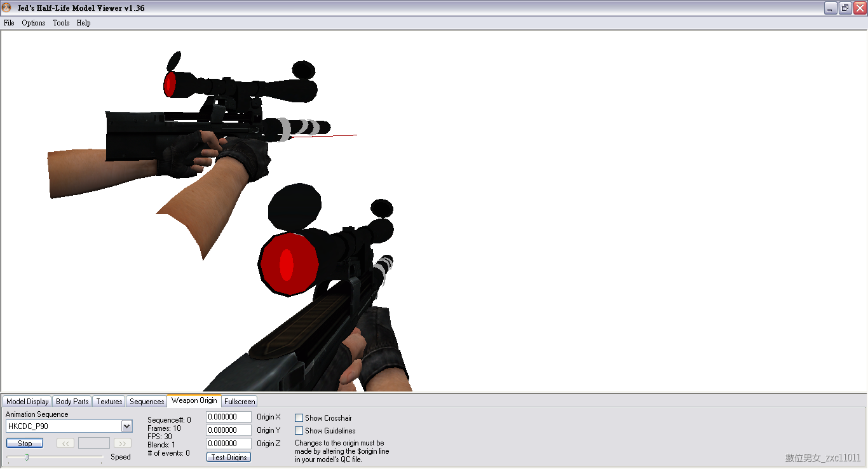Open the Fullscreen tab
The width and height of the screenshot is (868, 469).
pos(240,401)
